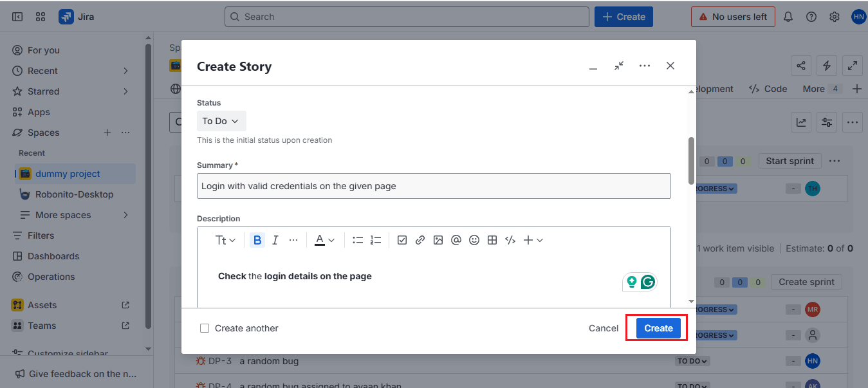Add an image to the description

click(x=438, y=240)
